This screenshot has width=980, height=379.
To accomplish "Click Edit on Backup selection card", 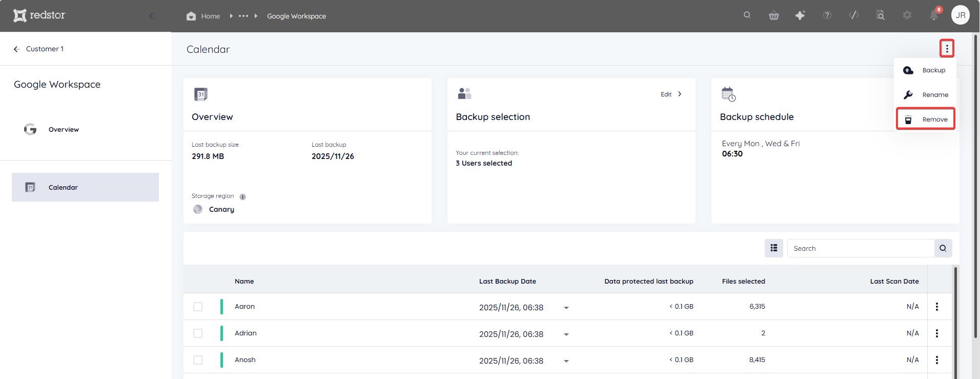I will [671, 94].
